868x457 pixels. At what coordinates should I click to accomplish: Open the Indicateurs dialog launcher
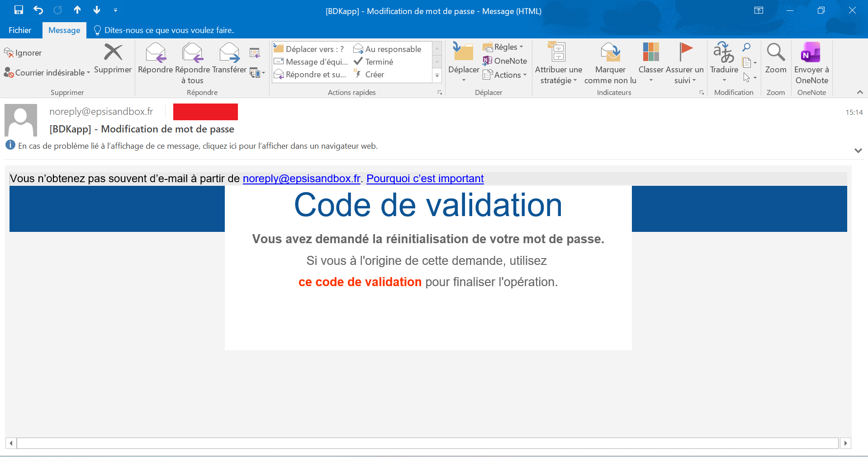click(702, 93)
